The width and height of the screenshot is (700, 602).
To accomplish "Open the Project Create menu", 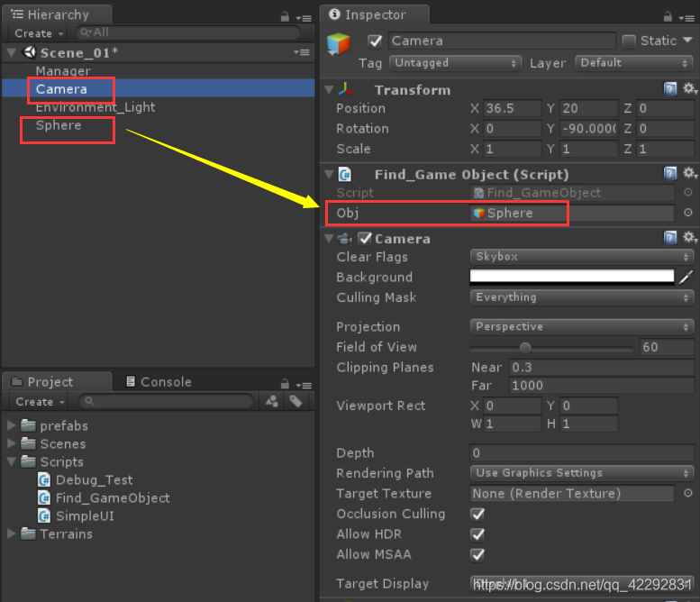I will (x=40, y=401).
